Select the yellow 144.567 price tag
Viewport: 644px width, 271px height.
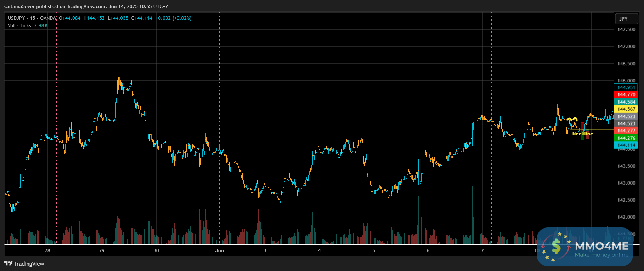pyautogui.click(x=626, y=109)
